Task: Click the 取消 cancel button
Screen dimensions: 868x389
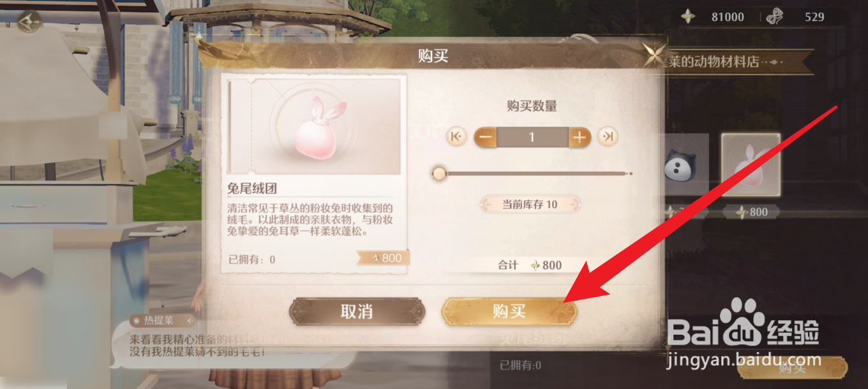Action: point(357,311)
